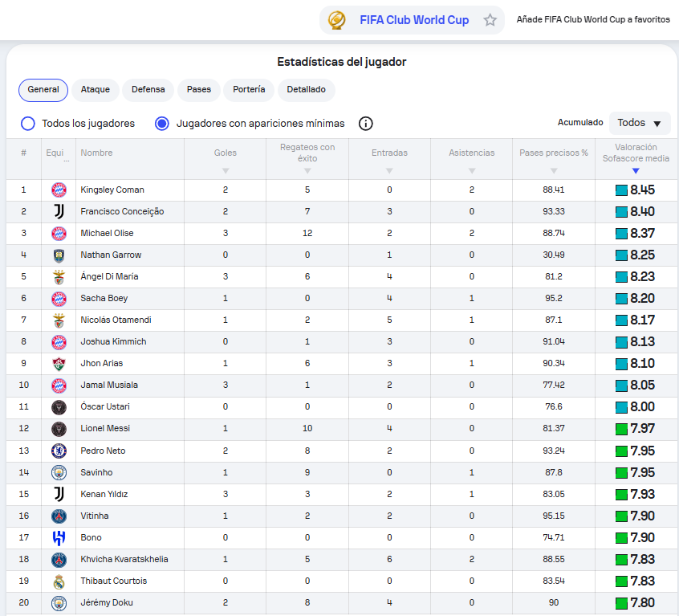
Task: Click PSG crest beside Khvicha Kvaratskhelia
Action: tap(59, 559)
